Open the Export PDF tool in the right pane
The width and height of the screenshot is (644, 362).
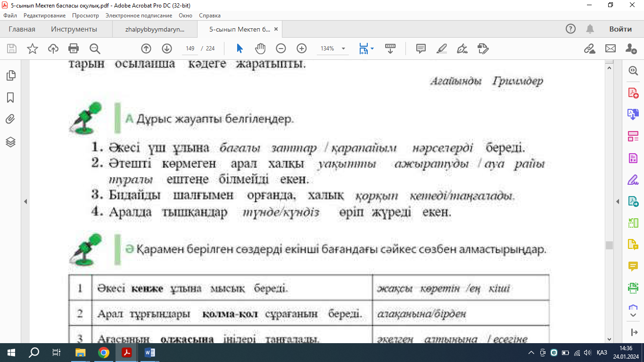tap(633, 201)
